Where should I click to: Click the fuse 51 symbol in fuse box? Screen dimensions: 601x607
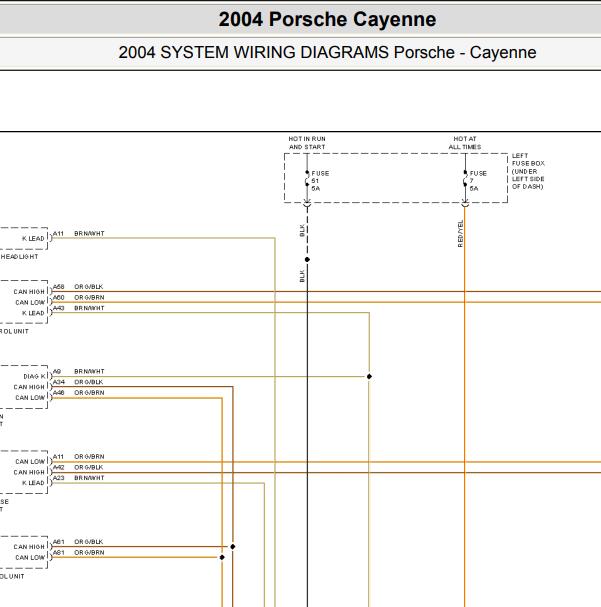point(307,178)
